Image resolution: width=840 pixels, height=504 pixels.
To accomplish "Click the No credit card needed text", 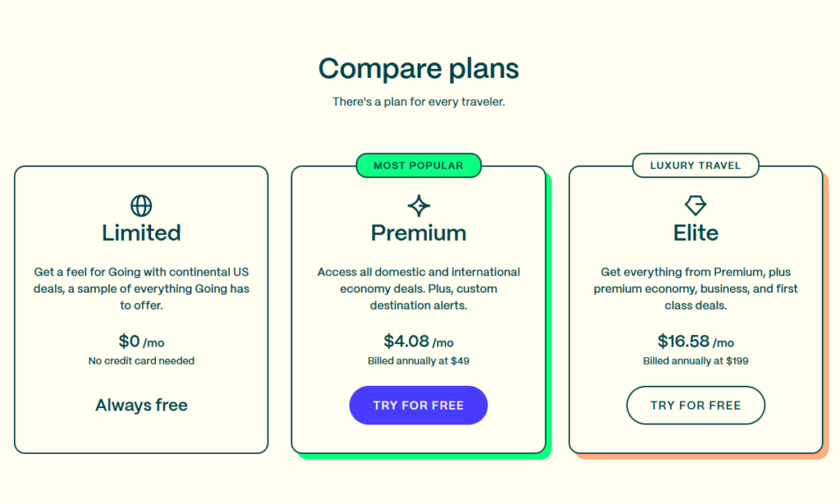I will (141, 361).
